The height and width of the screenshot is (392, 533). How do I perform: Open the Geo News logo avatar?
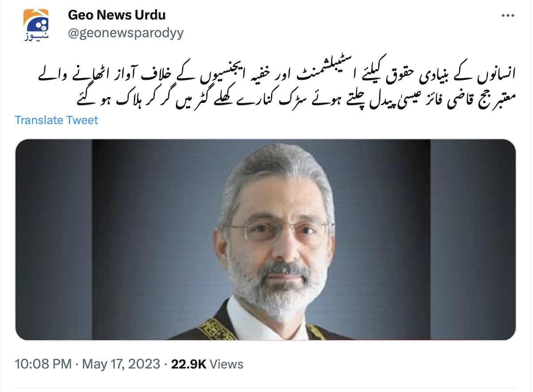point(37,27)
